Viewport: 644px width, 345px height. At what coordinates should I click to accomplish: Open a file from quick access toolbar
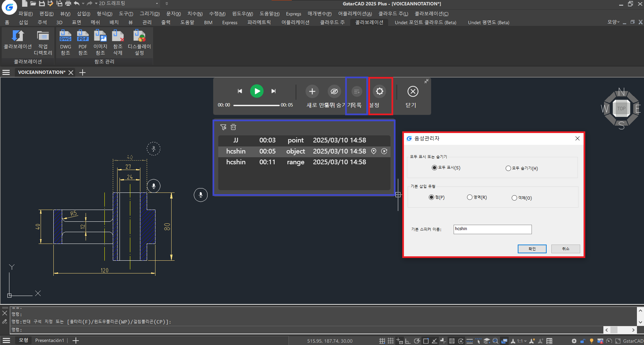click(x=33, y=4)
